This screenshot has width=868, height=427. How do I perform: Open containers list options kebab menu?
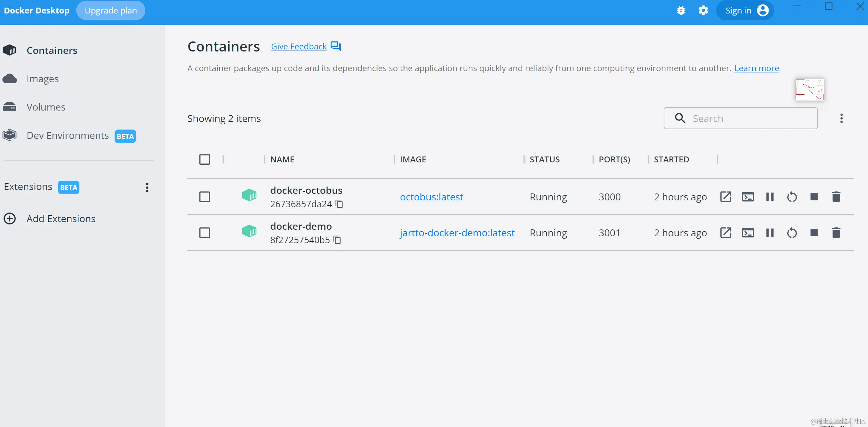pyautogui.click(x=841, y=118)
